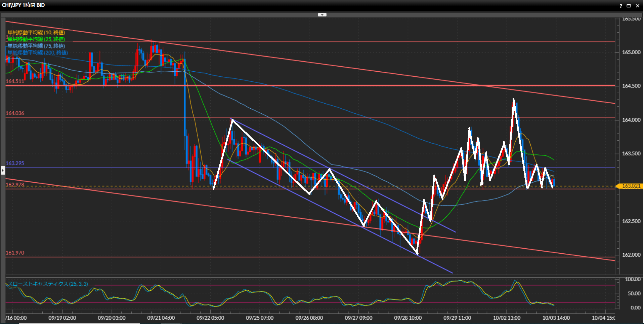Select the 164.036 horizontal line label
The height and width of the screenshot is (324, 644).
pyautogui.click(x=15, y=113)
